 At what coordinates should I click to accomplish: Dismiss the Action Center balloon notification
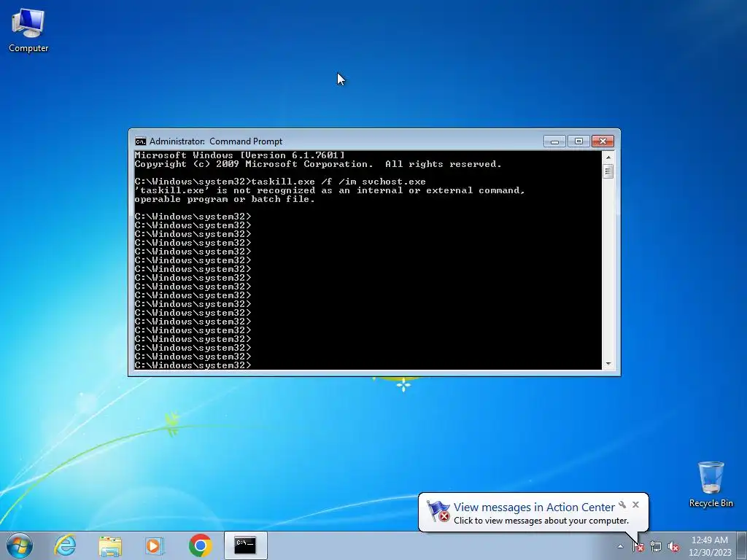point(635,505)
